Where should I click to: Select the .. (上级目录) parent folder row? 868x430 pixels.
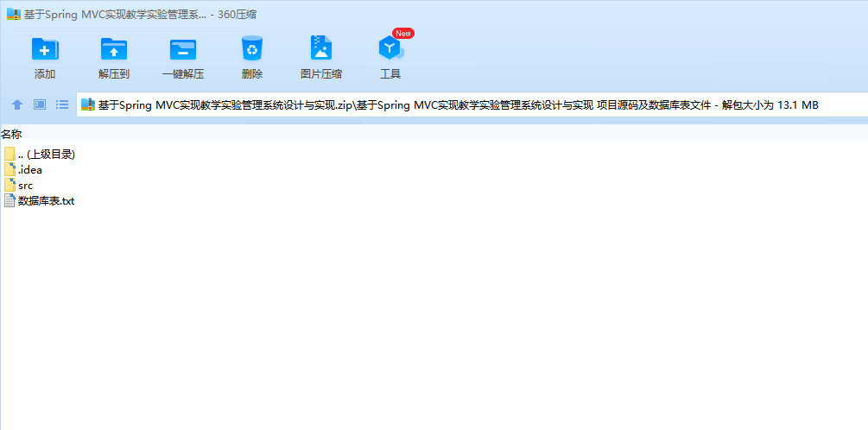click(x=40, y=155)
